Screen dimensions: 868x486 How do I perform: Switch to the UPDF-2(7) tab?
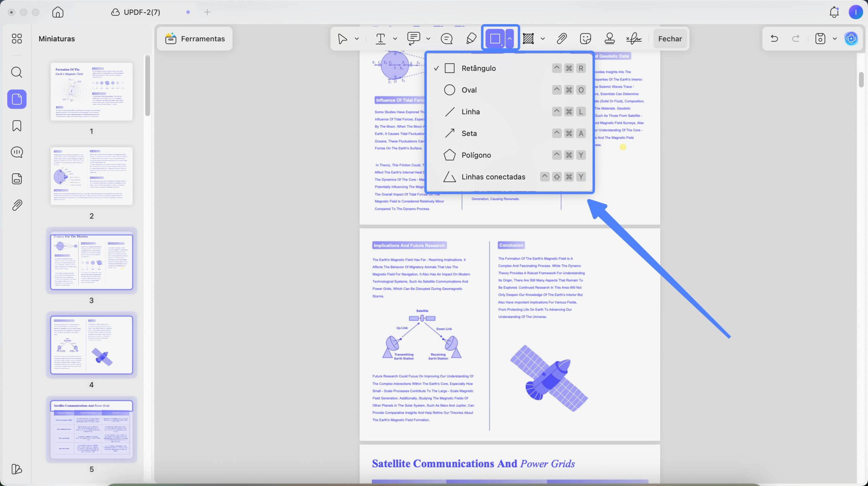pos(136,12)
